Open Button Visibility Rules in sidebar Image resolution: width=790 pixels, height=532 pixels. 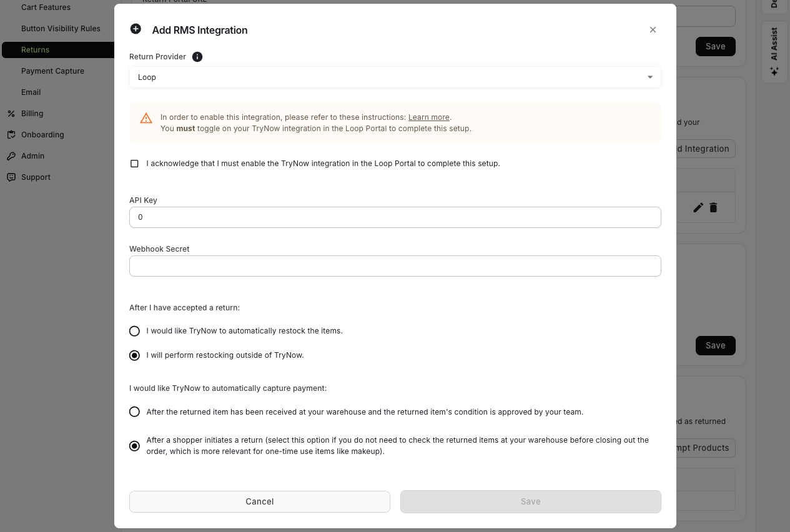click(61, 29)
